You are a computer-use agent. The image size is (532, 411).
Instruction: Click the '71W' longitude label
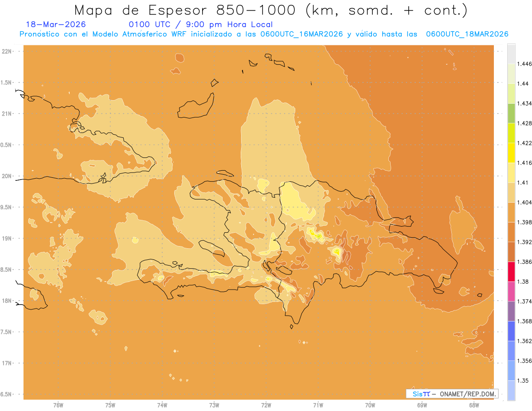coord(318,405)
